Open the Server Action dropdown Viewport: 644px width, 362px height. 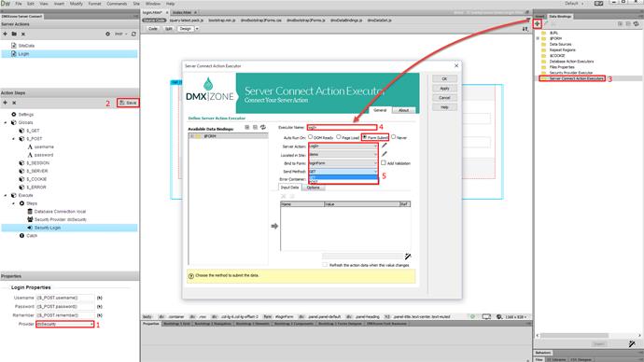point(343,146)
